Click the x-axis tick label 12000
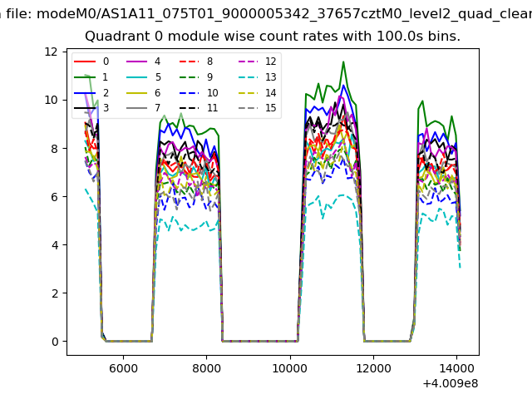The image size is (532, 399). (373, 368)
